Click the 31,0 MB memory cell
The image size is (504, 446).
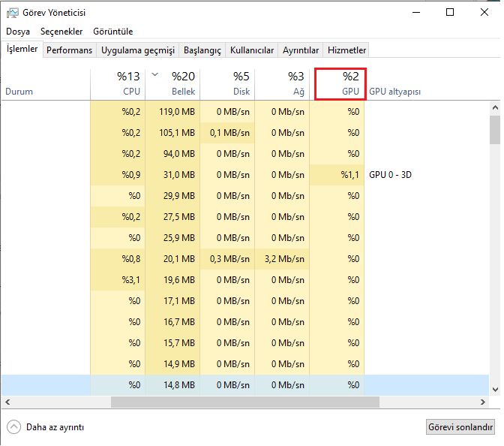(172, 175)
